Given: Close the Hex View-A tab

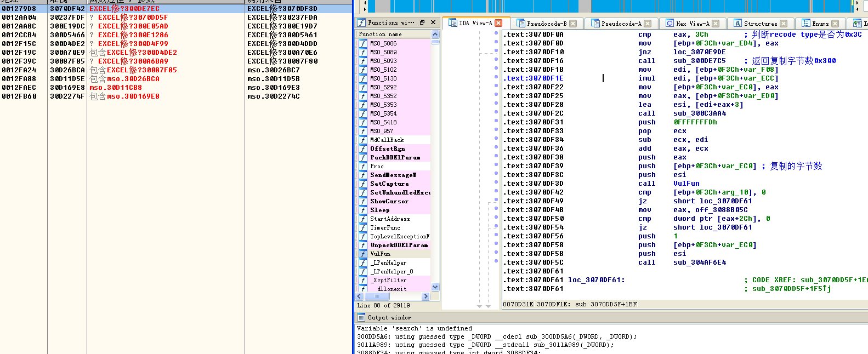Looking at the screenshot, I should (716, 24).
